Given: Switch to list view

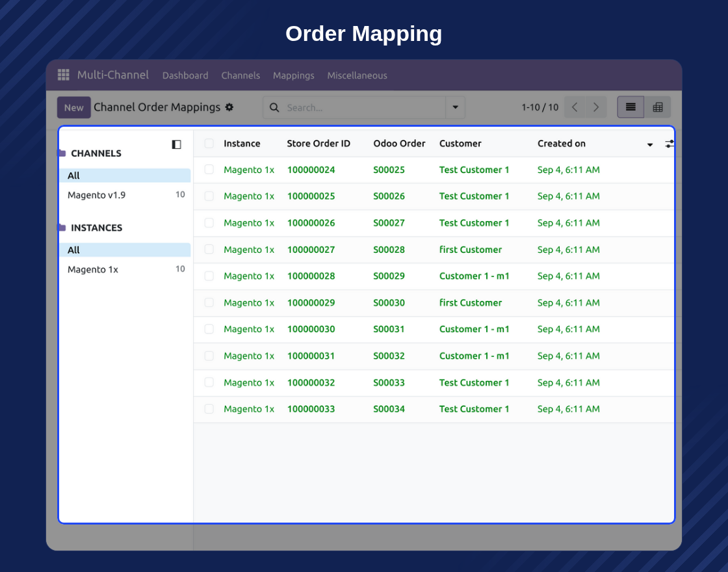Looking at the screenshot, I should pyautogui.click(x=630, y=107).
